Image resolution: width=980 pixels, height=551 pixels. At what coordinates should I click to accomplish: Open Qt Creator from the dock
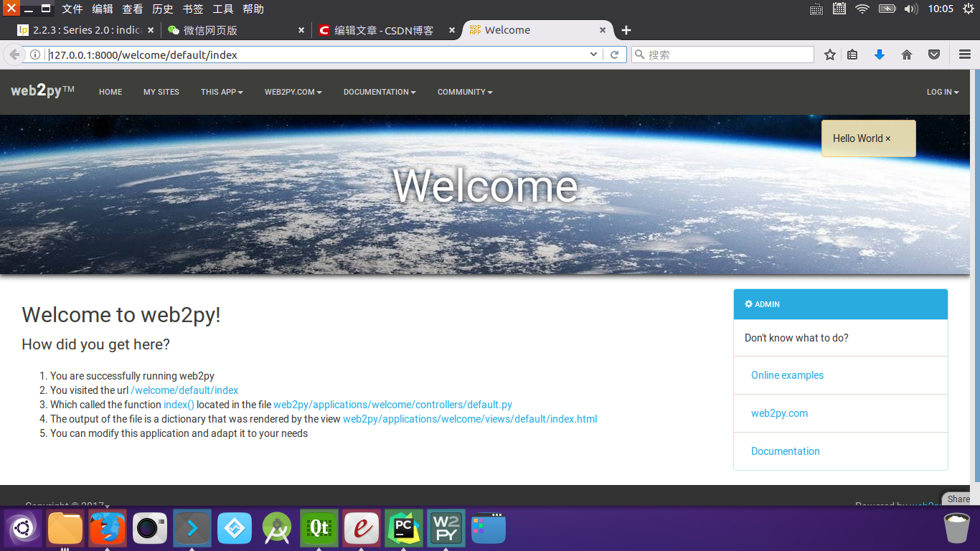(319, 529)
